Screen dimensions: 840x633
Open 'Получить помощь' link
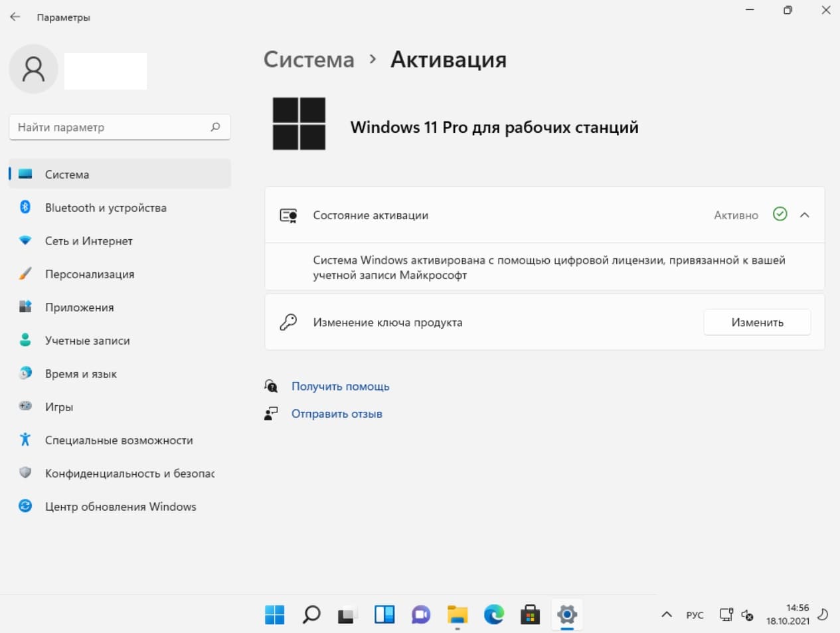[340, 386]
